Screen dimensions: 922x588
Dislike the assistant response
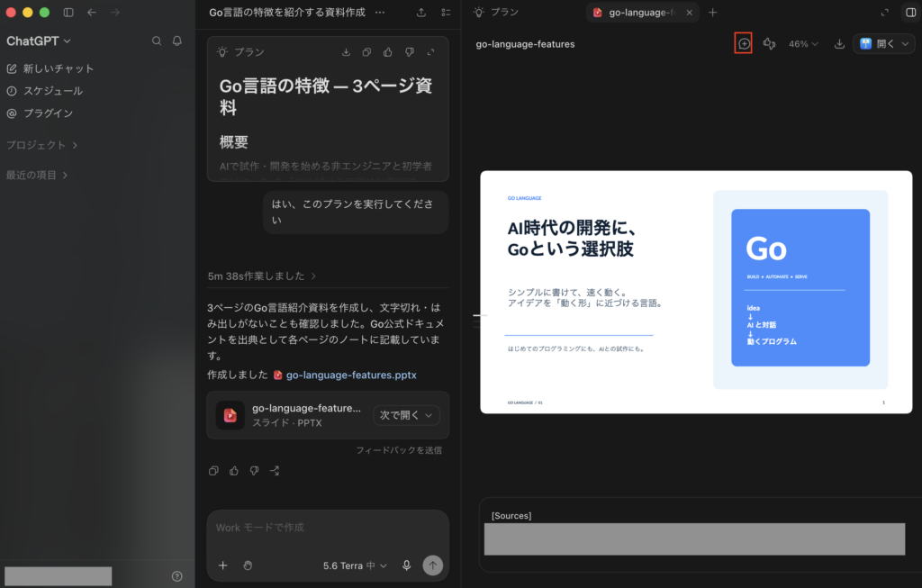(x=254, y=471)
